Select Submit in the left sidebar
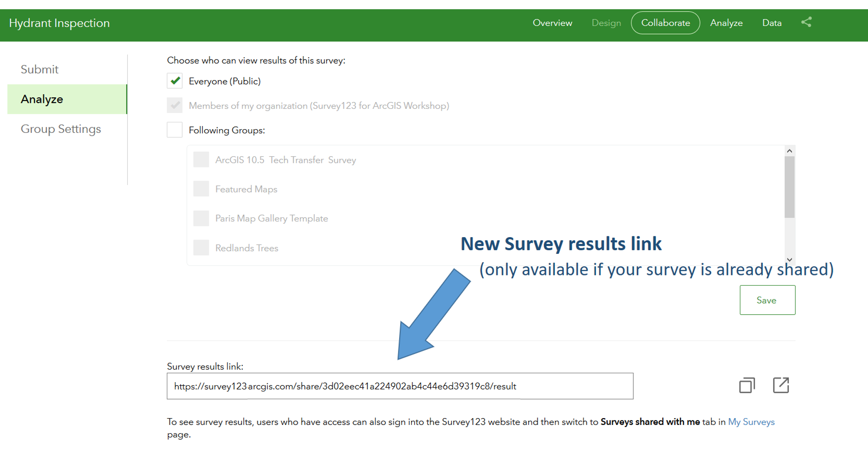 [x=40, y=69]
